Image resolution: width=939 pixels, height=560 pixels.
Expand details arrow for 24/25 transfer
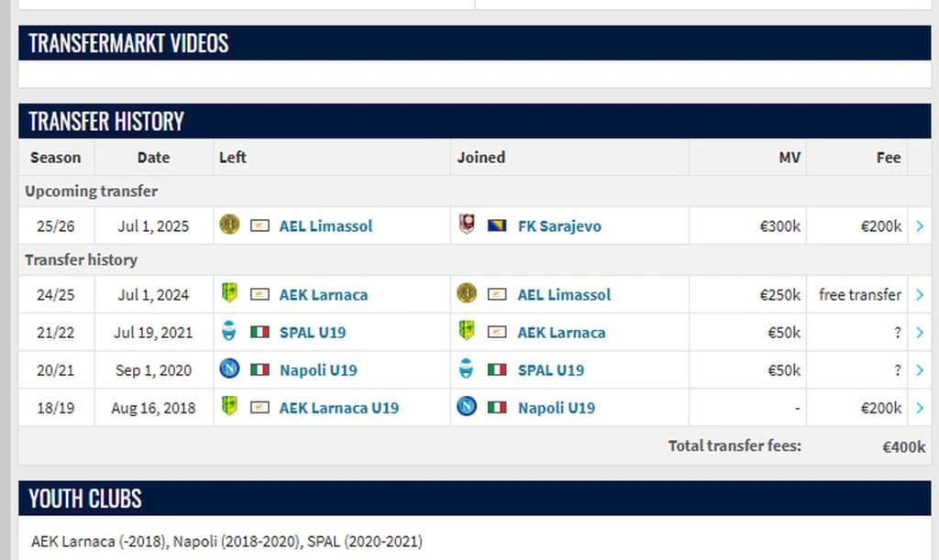920,295
